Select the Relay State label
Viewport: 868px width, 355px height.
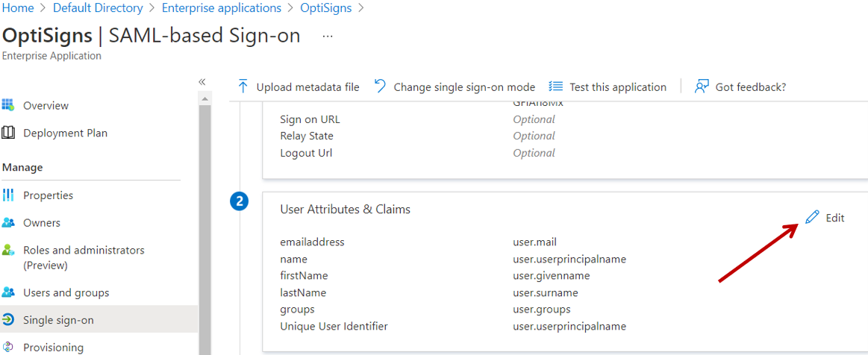click(x=307, y=136)
